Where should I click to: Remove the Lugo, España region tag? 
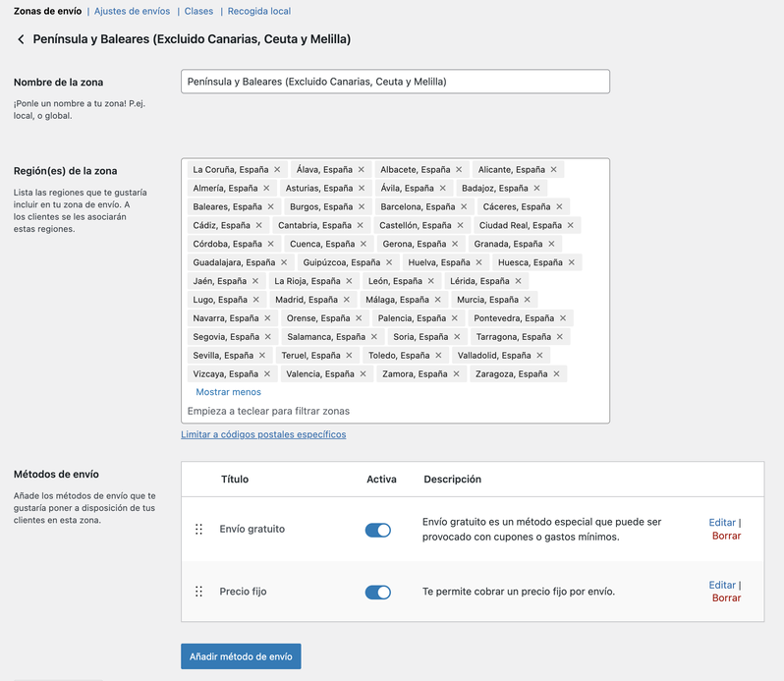pos(256,300)
